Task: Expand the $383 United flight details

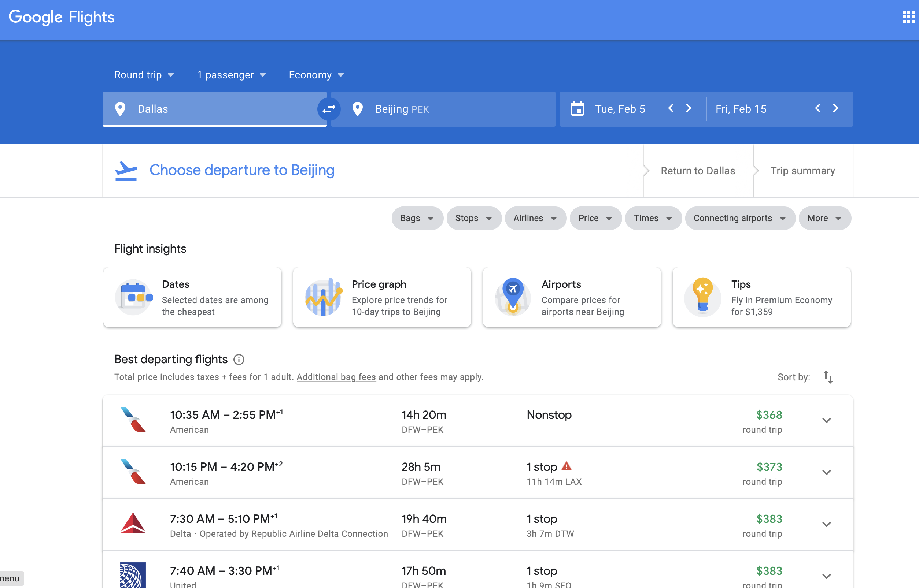Action: click(827, 576)
